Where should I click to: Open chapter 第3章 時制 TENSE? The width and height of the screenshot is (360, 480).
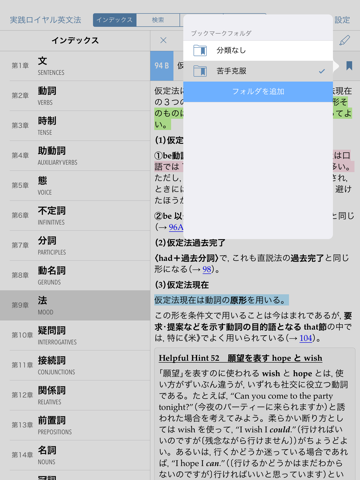click(75, 126)
